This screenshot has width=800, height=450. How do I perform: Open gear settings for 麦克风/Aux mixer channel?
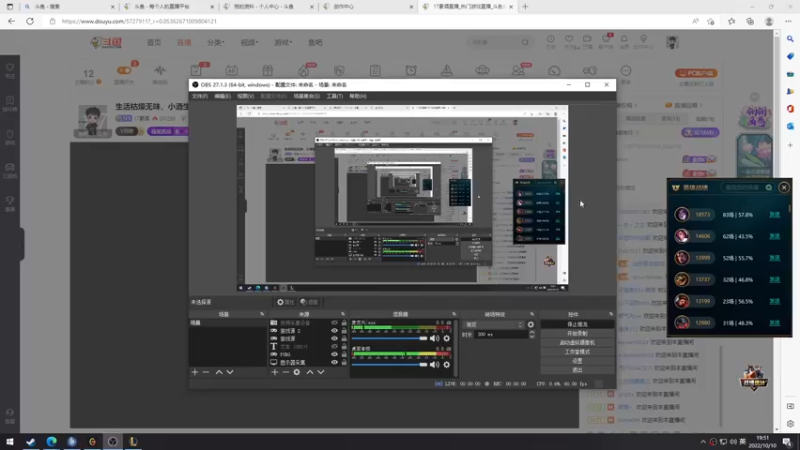click(x=447, y=338)
